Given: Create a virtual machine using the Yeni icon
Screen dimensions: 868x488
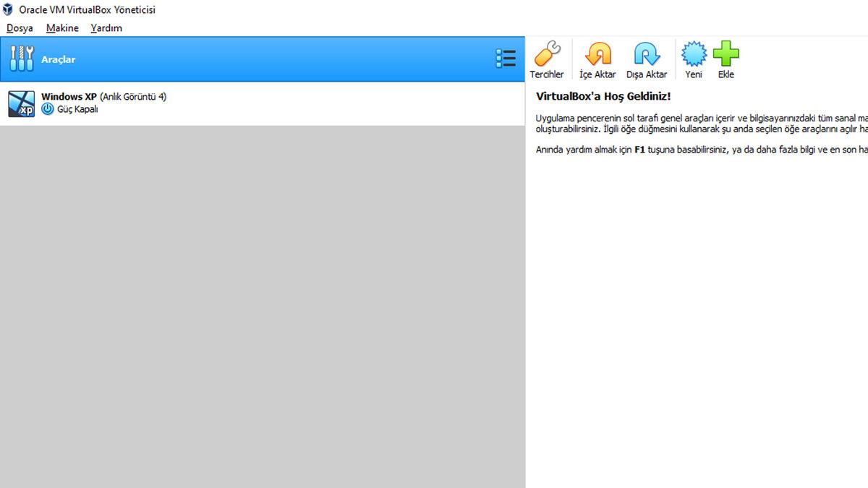Looking at the screenshot, I should pos(693,53).
